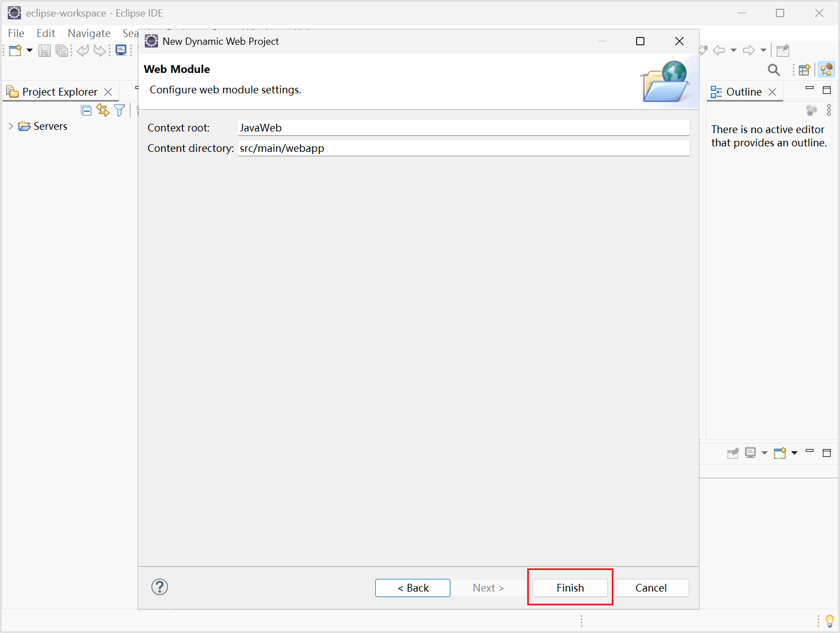
Task: Close the New Dynamic Web Project dialog
Action: [680, 41]
